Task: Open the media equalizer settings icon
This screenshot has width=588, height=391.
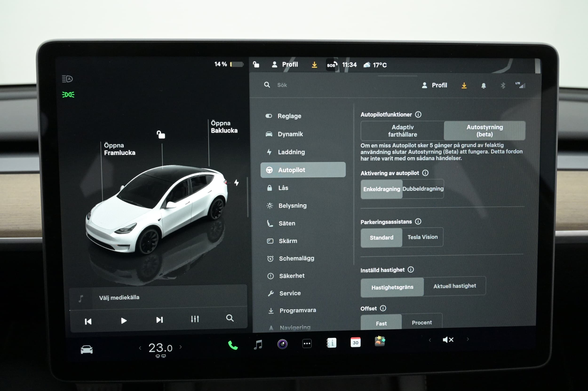Action: (195, 319)
